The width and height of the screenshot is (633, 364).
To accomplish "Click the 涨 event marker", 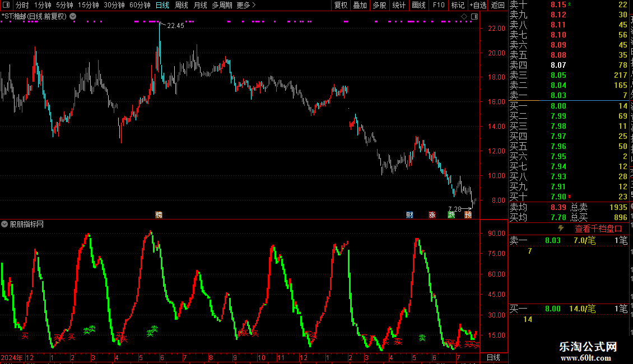I will [432, 214].
